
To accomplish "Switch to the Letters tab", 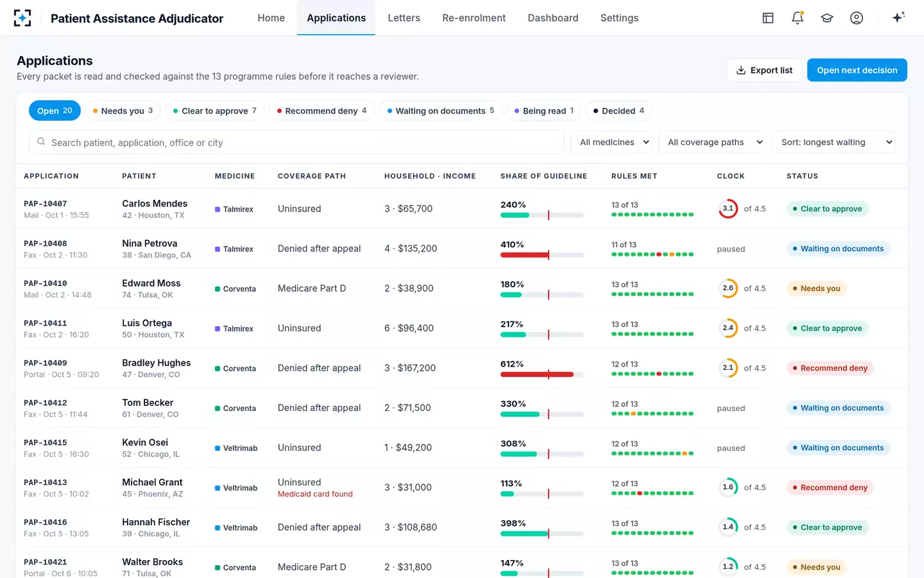I will point(404,18).
